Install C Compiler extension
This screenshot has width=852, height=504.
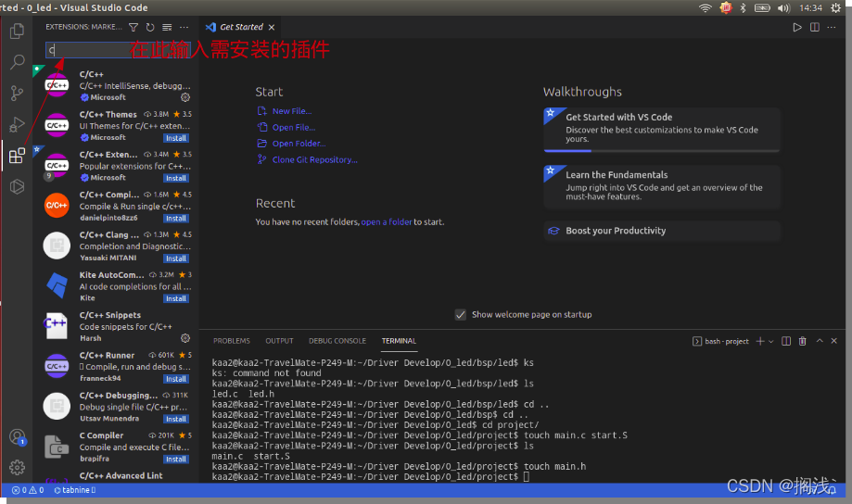coord(176,460)
